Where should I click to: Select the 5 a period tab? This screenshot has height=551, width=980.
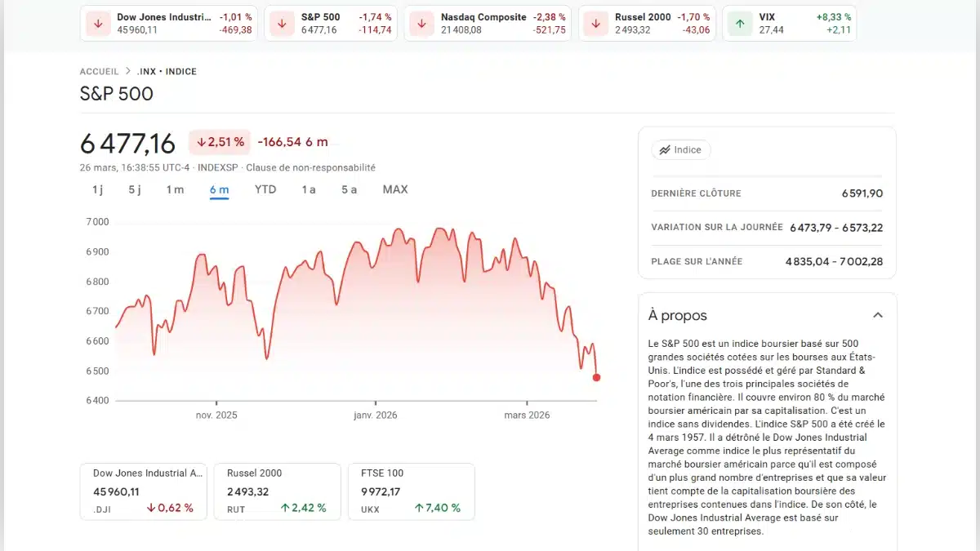[349, 189]
